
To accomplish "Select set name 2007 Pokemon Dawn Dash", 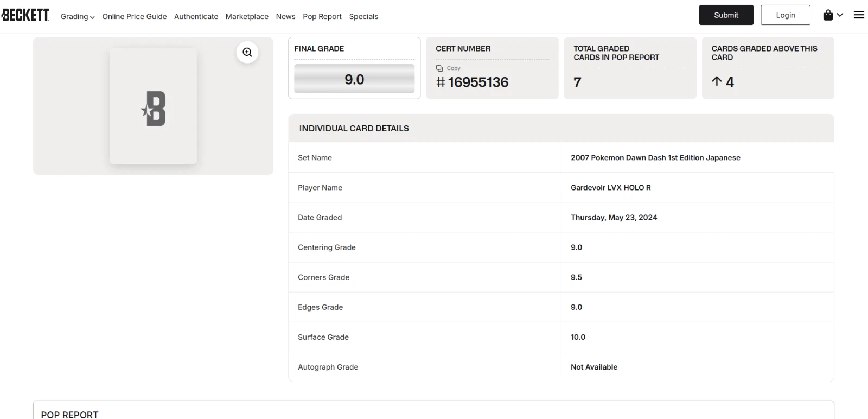I will pos(655,158).
